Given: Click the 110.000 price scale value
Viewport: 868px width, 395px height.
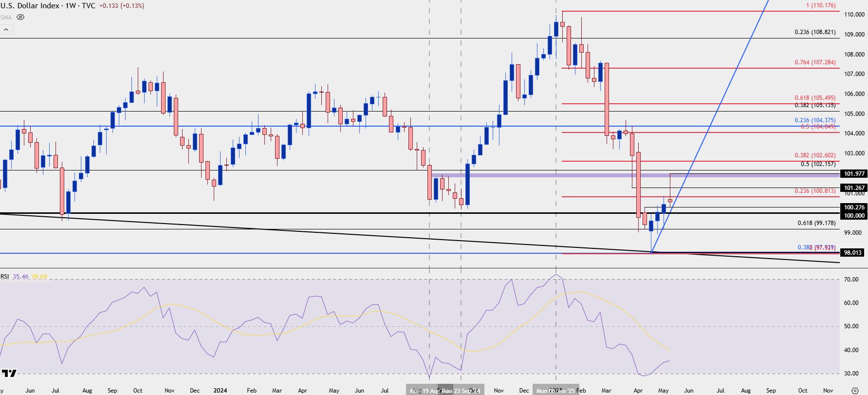Looking at the screenshot, I should 854,15.
